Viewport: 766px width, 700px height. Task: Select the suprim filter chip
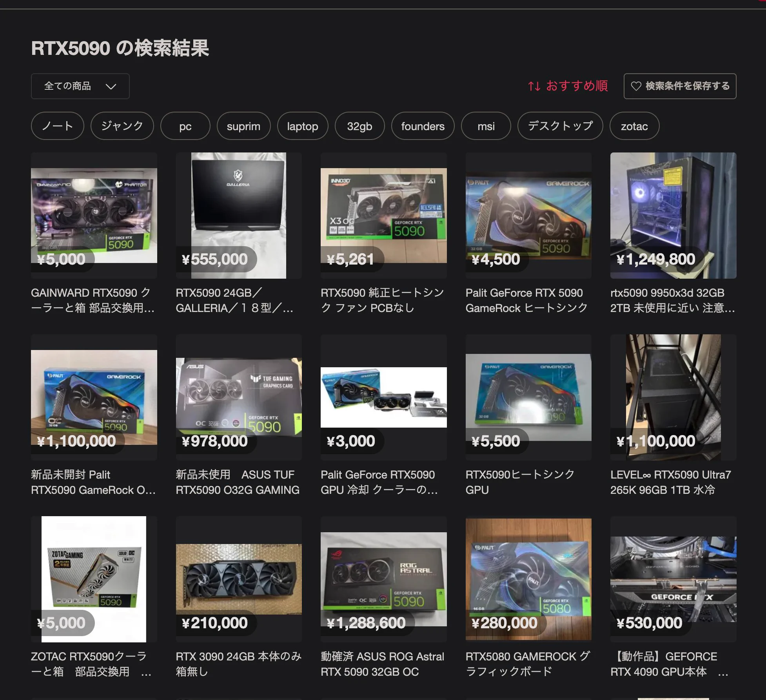243,126
